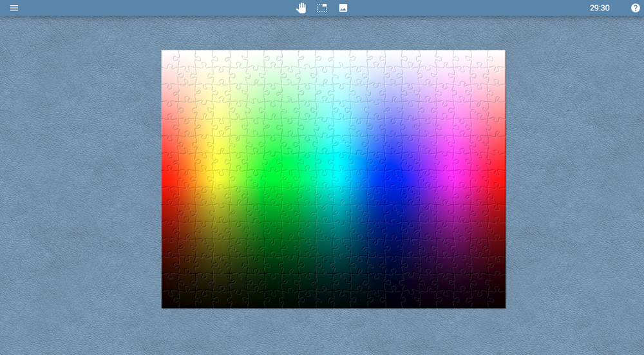Activate the rectangular selection tool
The image size is (644, 355).
tap(322, 8)
